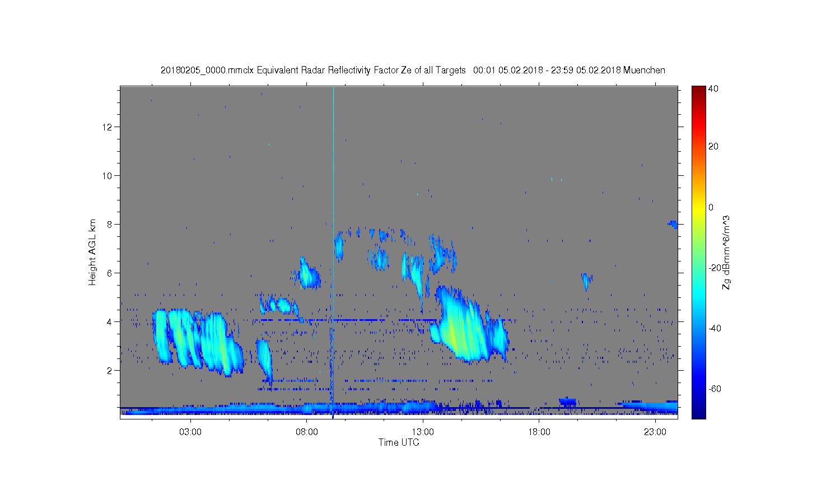This screenshot has width=840, height=504.
Task: Click the 10 km height tick label
Action: (x=108, y=176)
